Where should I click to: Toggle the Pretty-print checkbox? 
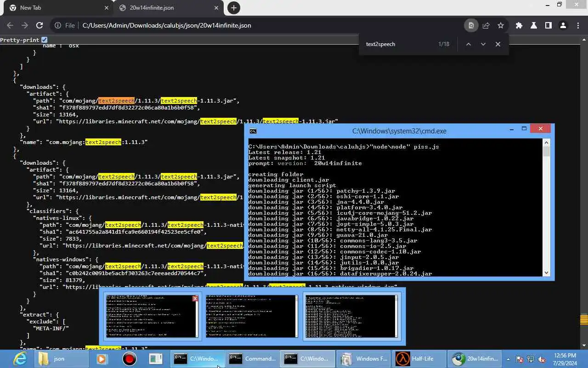(44, 40)
